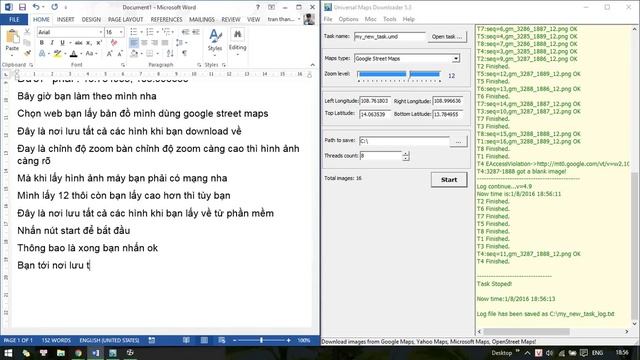Click the Task name input field
640x360 pixels.
(389, 36)
